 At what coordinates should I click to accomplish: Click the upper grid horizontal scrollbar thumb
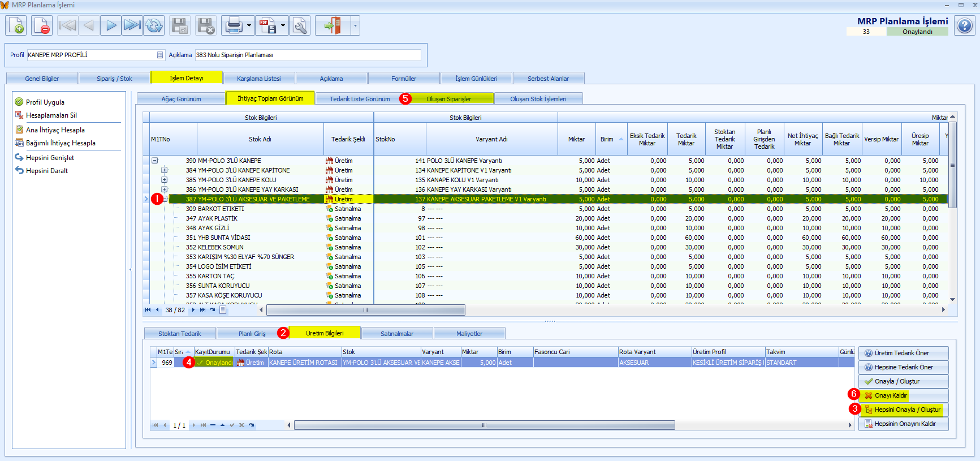tap(365, 310)
